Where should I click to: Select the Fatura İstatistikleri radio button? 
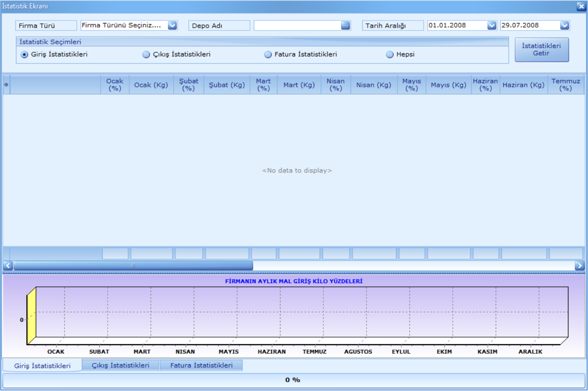268,55
